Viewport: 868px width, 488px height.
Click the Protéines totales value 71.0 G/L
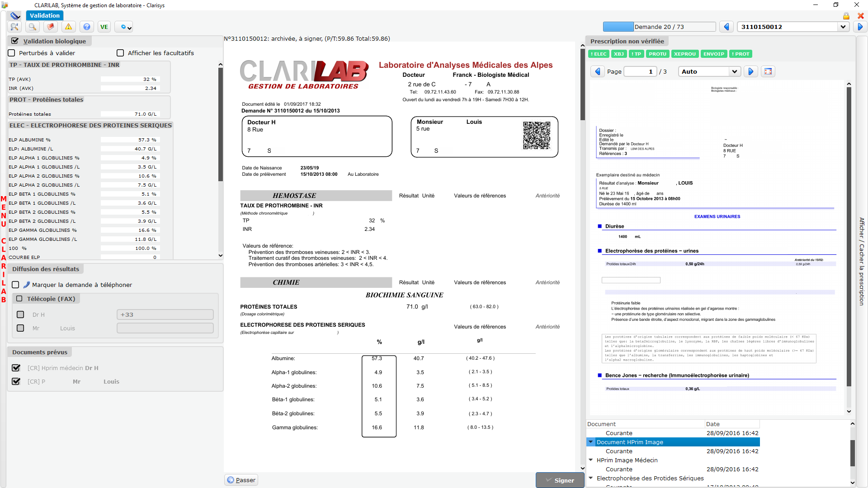click(129, 114)
